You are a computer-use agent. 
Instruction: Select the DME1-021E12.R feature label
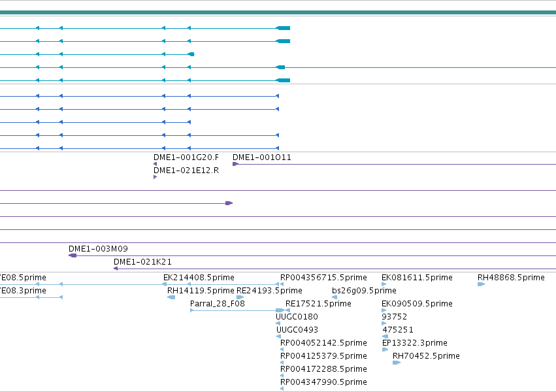[x=186, y=171]
